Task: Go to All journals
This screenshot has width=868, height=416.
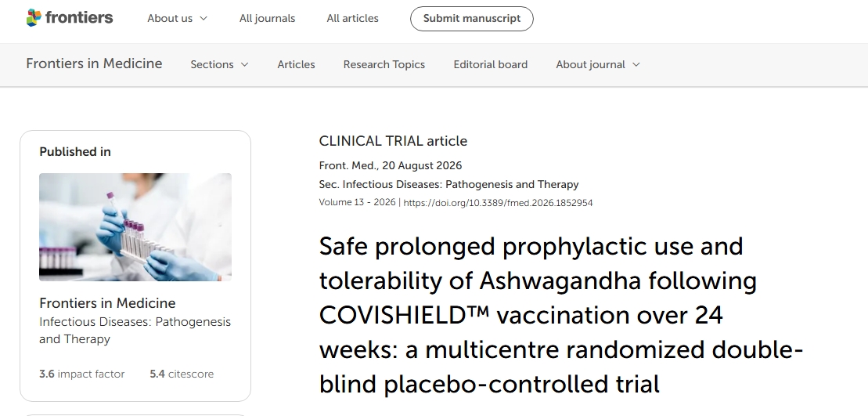Action: click(268, 18)
